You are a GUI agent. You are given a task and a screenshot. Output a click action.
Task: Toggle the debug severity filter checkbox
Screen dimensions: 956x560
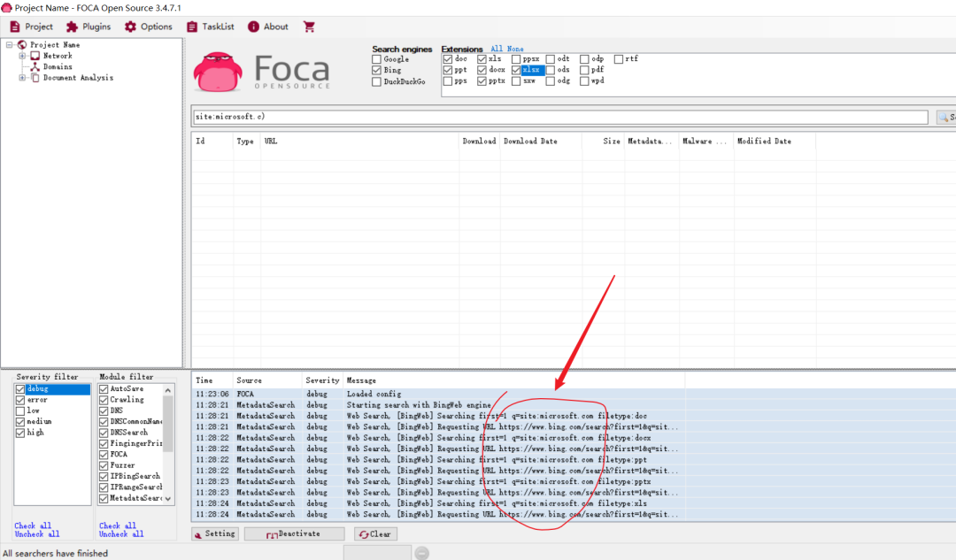20,388
